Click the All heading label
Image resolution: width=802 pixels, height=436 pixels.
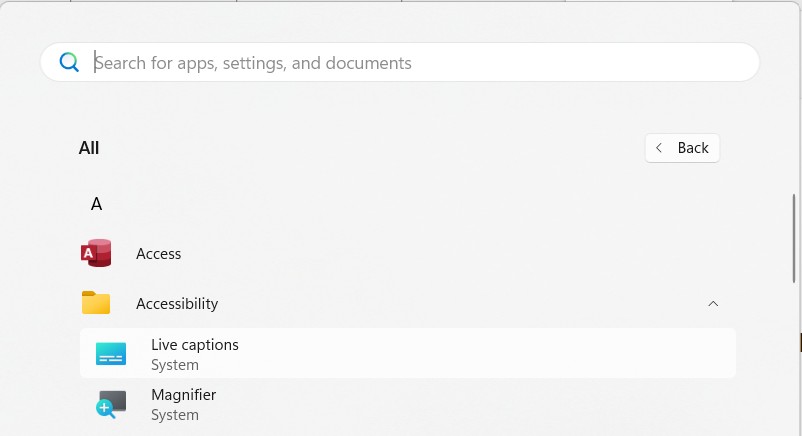pyautogui.click(x=89, y=148)
